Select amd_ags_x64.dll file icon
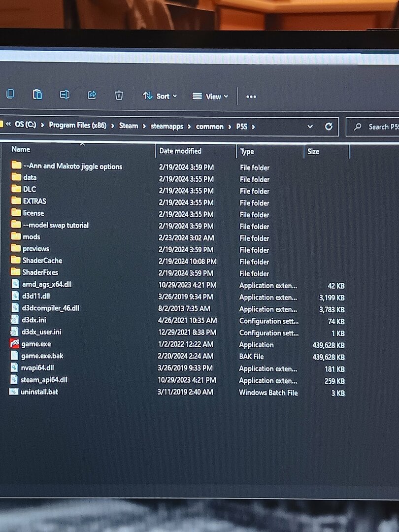 16,284
